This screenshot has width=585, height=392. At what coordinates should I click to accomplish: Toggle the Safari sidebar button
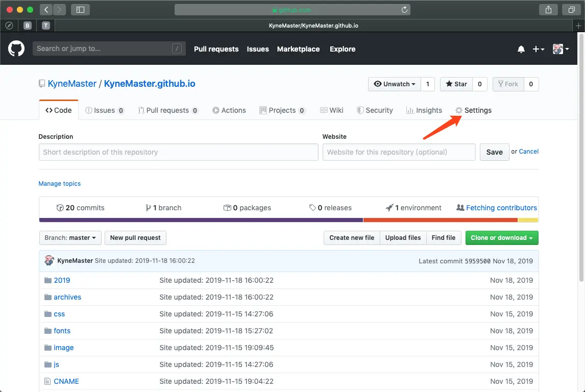pos(80,10)
